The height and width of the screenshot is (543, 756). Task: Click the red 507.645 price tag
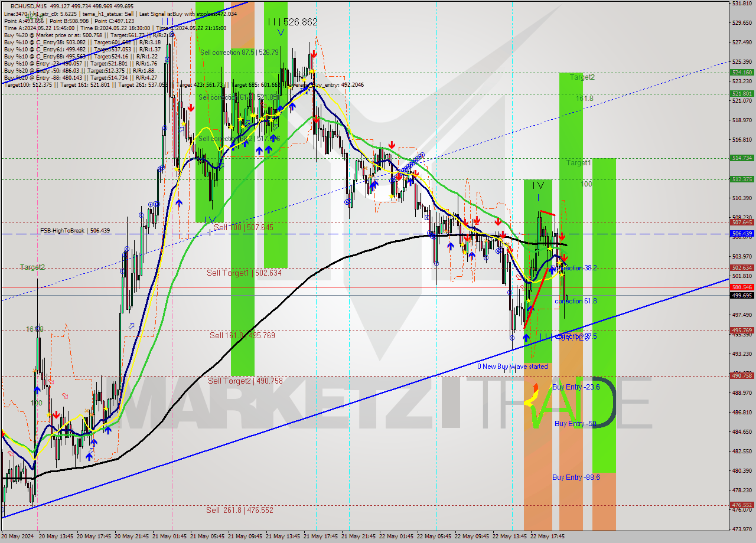point(742,223)
